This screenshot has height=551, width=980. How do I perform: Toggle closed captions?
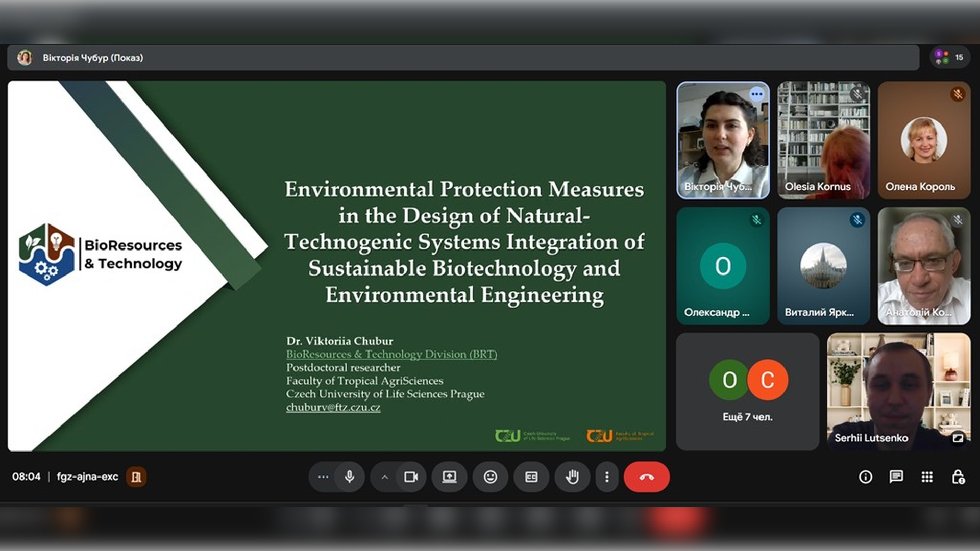click(x=531, y=477)
